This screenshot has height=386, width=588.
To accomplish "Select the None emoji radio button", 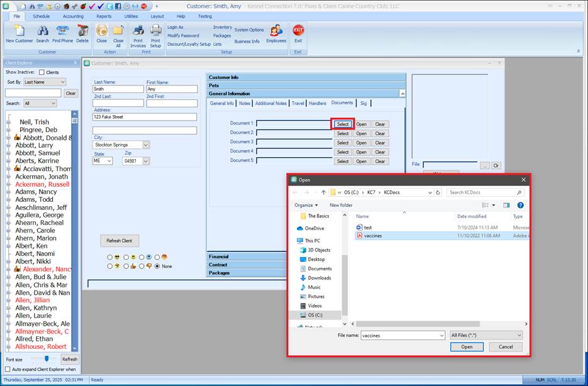I will (157, 266).
